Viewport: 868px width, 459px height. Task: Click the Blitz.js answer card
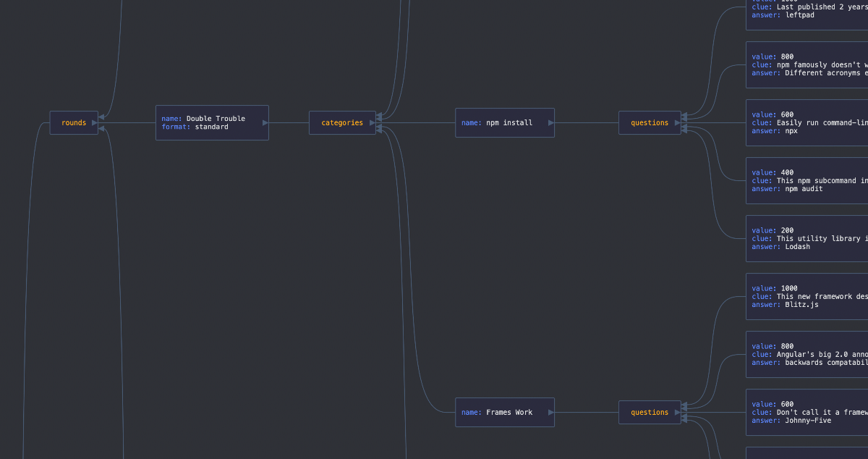807,297
